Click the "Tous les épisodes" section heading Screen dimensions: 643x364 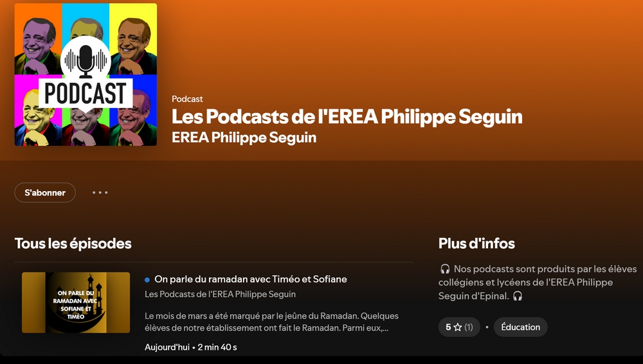pos(73,243)
